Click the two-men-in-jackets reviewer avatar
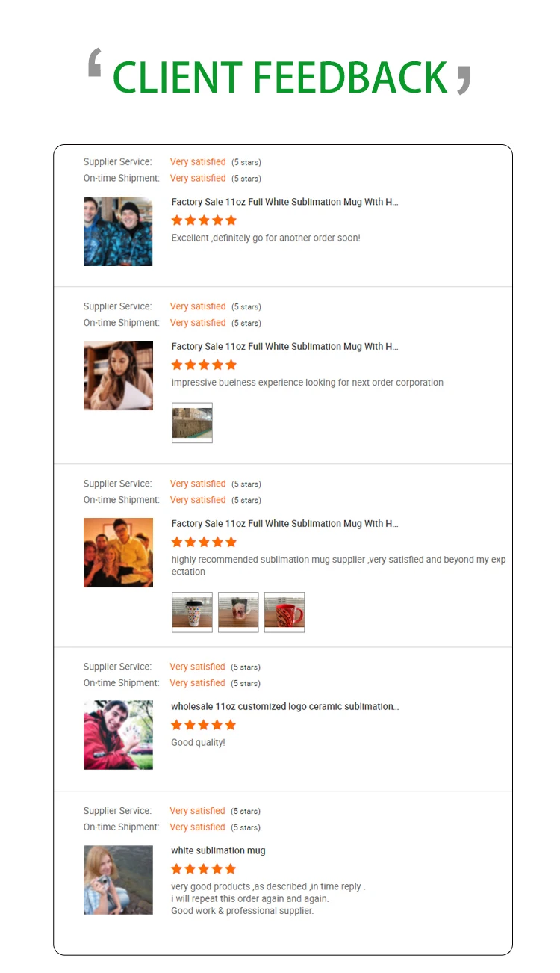Screen dimensions: 560x973 click(x=118, y=231)
